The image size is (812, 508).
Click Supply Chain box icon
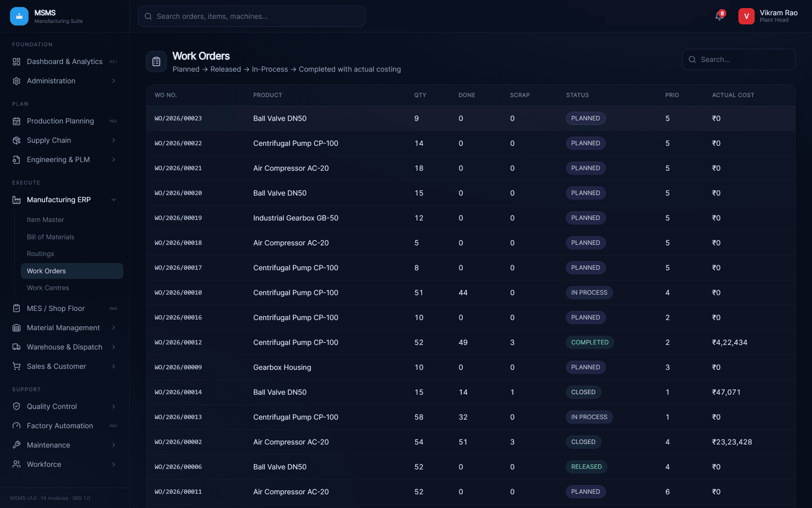pos(17,140)
